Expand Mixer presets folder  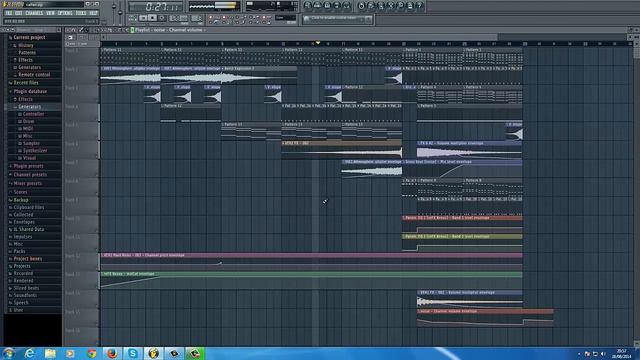28,184
